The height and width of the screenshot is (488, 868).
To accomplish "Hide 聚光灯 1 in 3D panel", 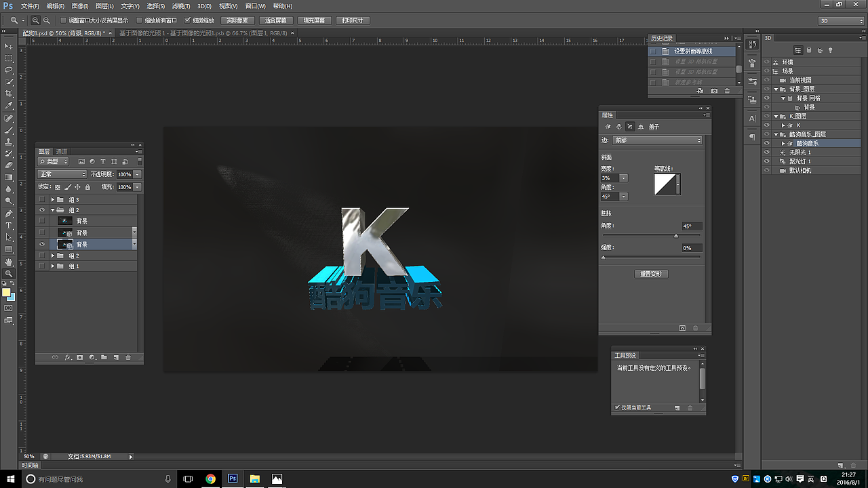I will click(x=767, y=161).
